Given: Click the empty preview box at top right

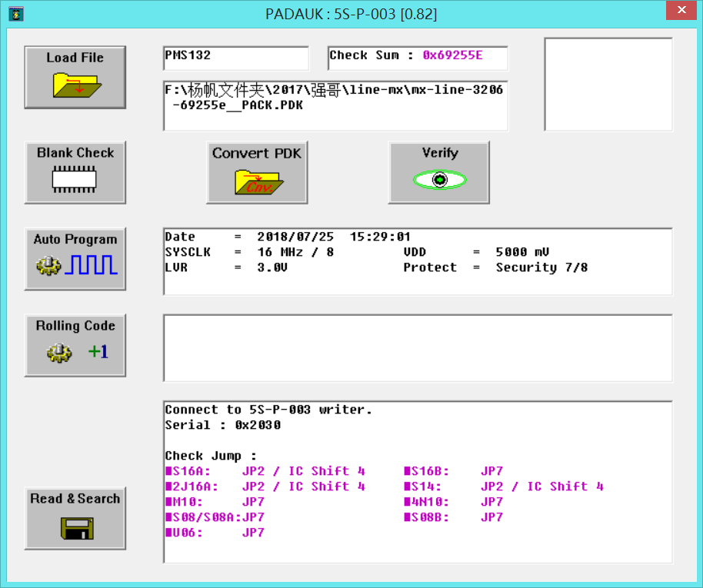Looking at the screenshot, I should coord(608,85).
